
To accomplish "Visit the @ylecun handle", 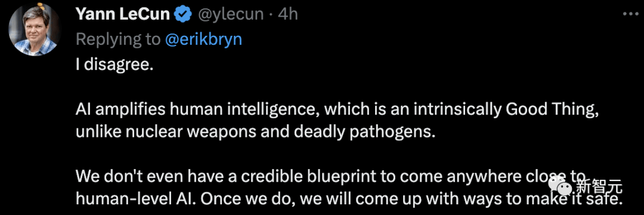I will click(230, 14).
